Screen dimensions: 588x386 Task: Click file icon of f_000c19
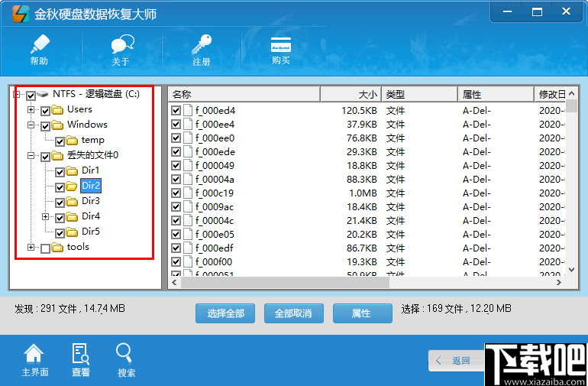click(188, 193)
